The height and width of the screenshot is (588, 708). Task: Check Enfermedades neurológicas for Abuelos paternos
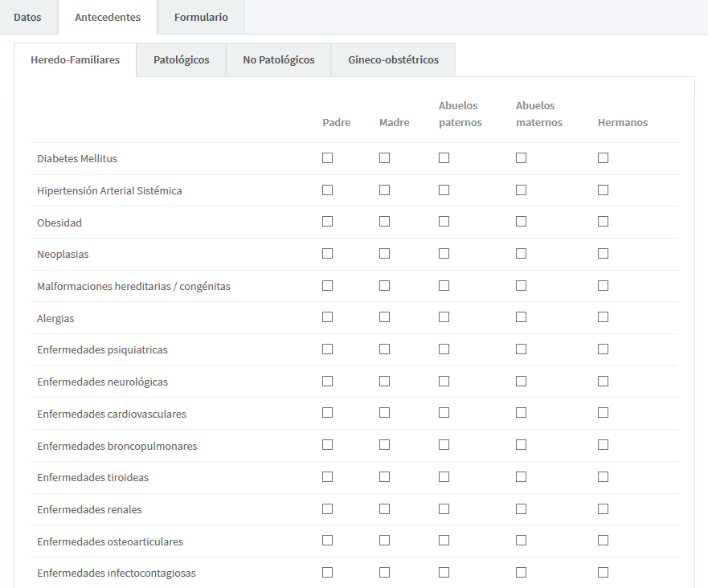[x=444, y=381]
